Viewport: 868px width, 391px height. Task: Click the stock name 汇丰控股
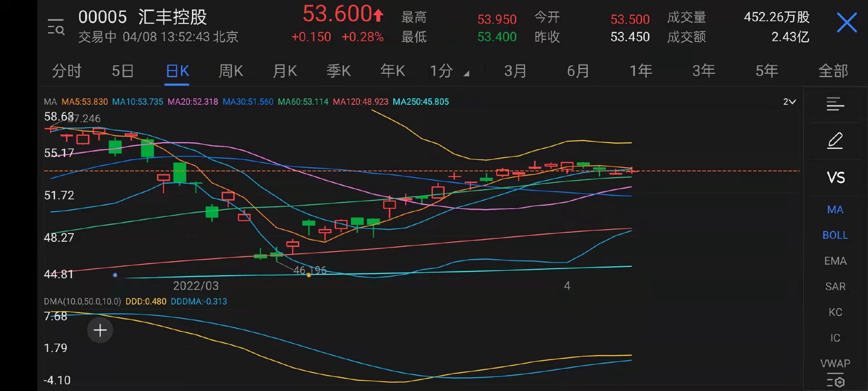point(172,17)
